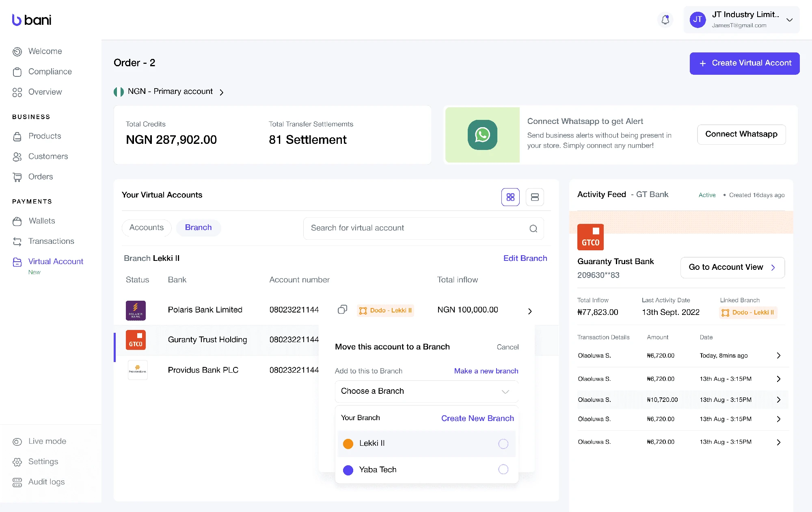Open the Choose a Branch dropdown
The width and height of the screenshot is (812, 512).
click(x=427, y=391)
